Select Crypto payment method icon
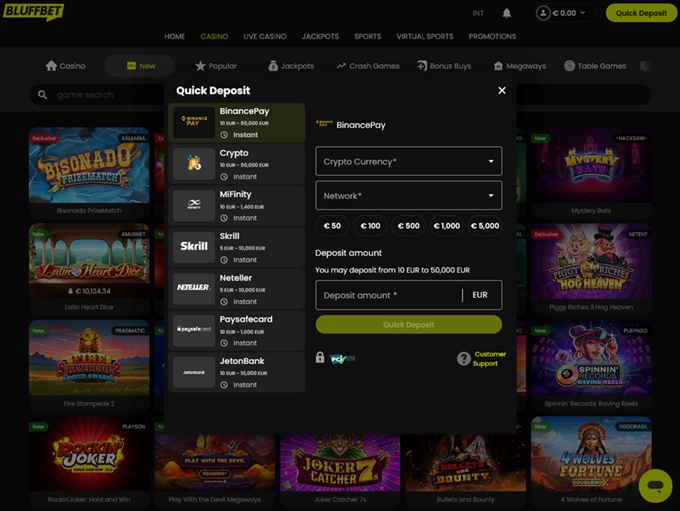Screen dimensions: 680x511 (x=193, y=164)
